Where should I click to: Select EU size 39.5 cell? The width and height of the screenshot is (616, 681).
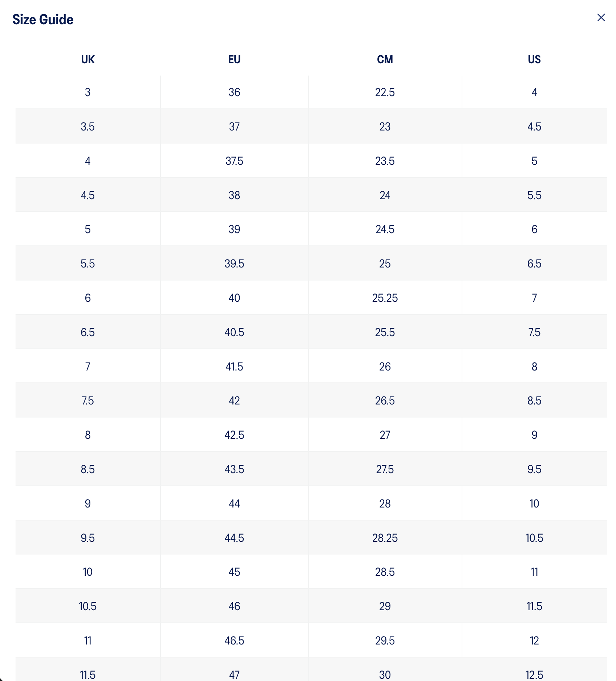234,264
